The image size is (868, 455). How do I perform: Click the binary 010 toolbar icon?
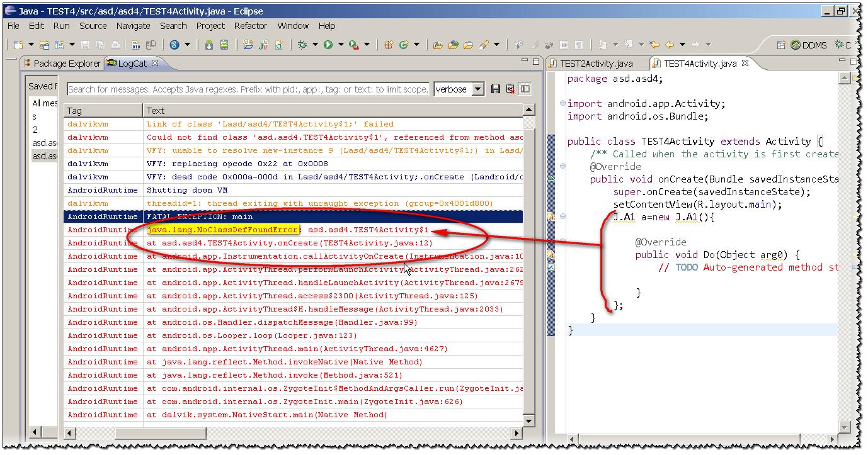136,45
